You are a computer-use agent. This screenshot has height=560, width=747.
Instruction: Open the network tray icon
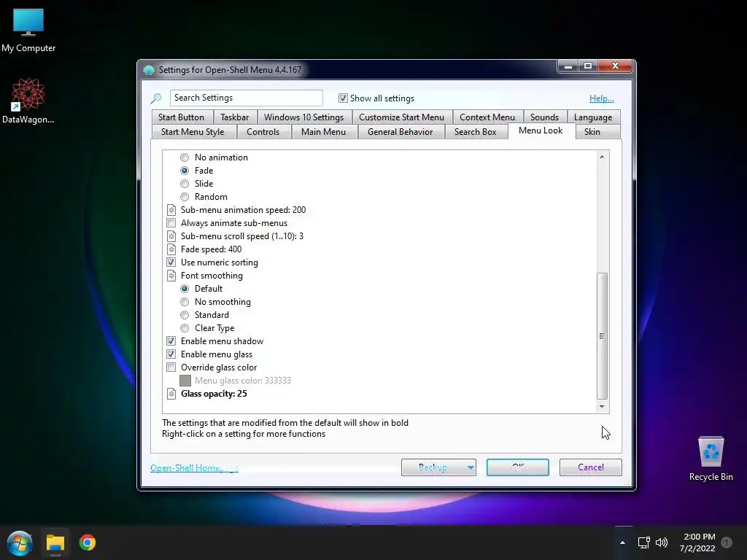click(x=643, y=542)
